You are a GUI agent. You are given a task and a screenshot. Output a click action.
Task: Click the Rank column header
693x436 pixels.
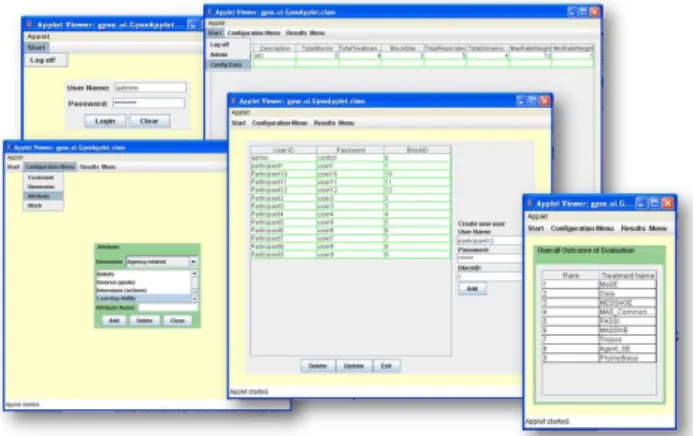pos(571,276)
